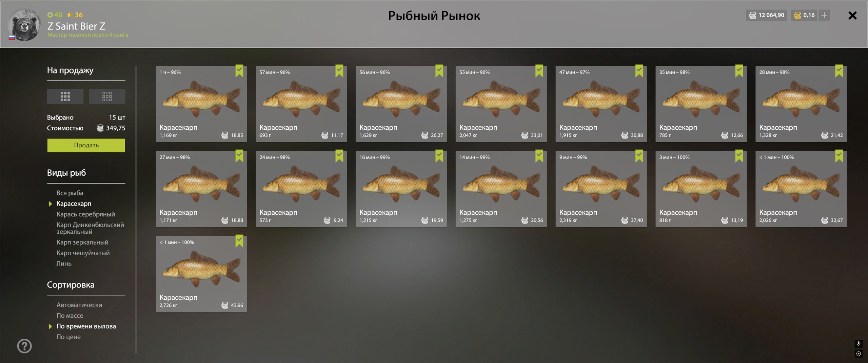The image size is (868, 363).
Task: Filter by Карп Динкенбюльский зеркальный
Action: click(x=90, y=228)
